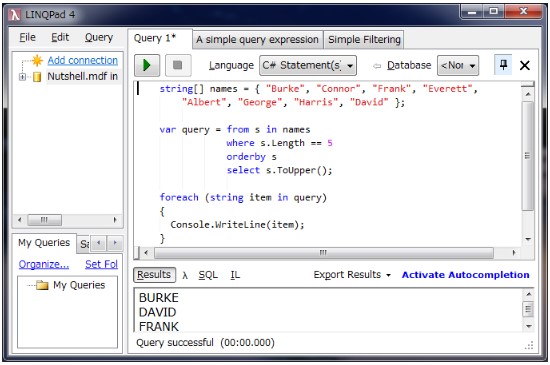Screen dimensions: 550x365
Task: Switch to Simple Filtering tab
Action: point(364,40)
